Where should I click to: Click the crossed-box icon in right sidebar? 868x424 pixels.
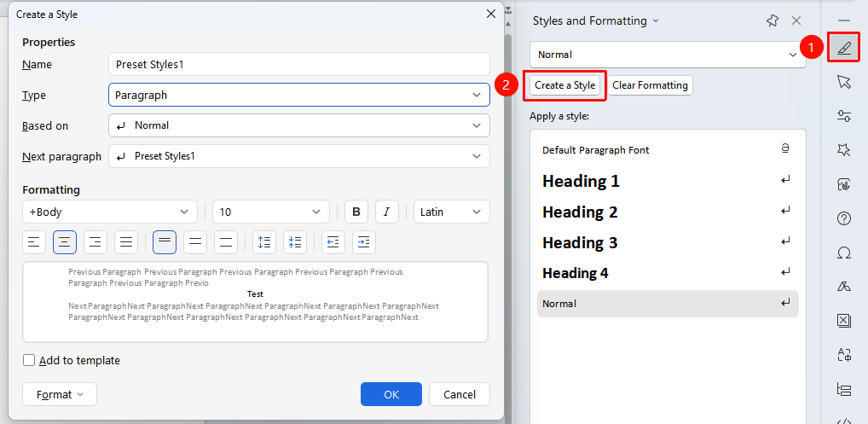tap(843, 321)
